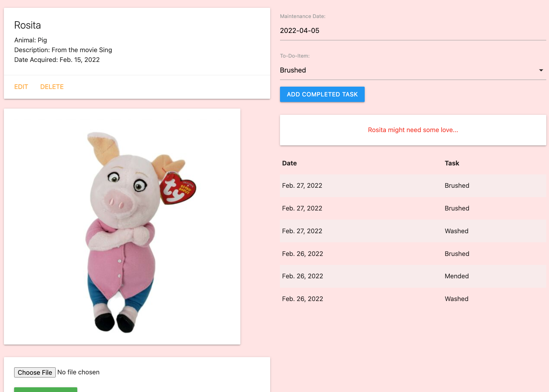Image resolution: width=549 pixels, height=392 pixels.
Task: Click the EDIT link for Rosita
Action: click(x=21, y=87)
